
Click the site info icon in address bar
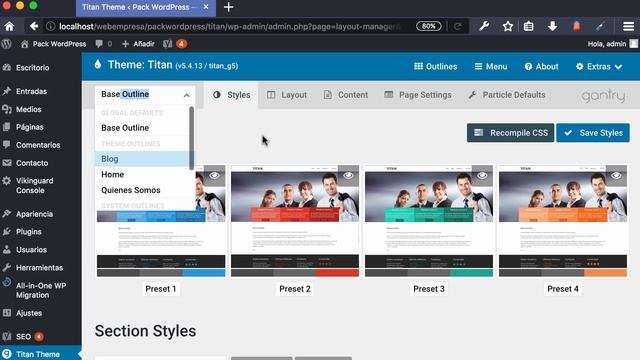pyautogui.click(x=50, y=27)
